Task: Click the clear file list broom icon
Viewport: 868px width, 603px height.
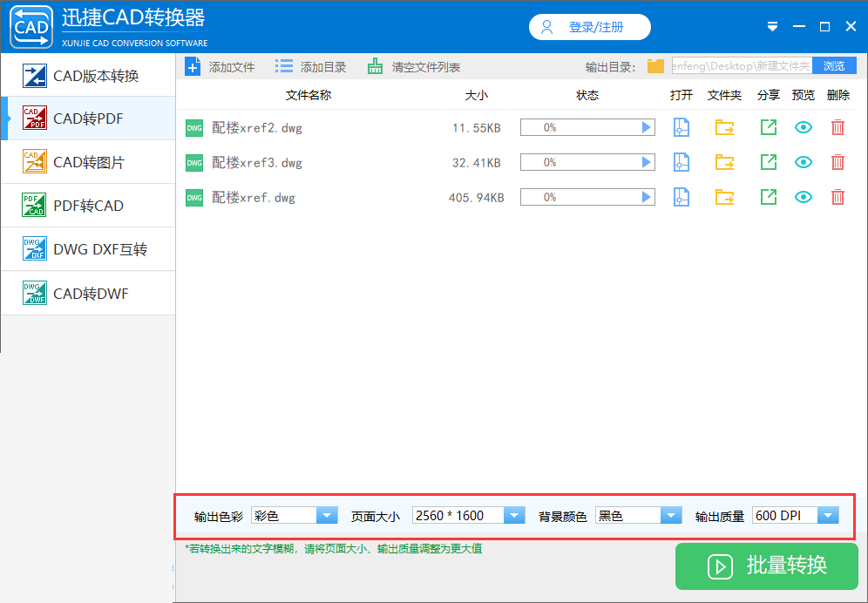Action: pos(375,67)
